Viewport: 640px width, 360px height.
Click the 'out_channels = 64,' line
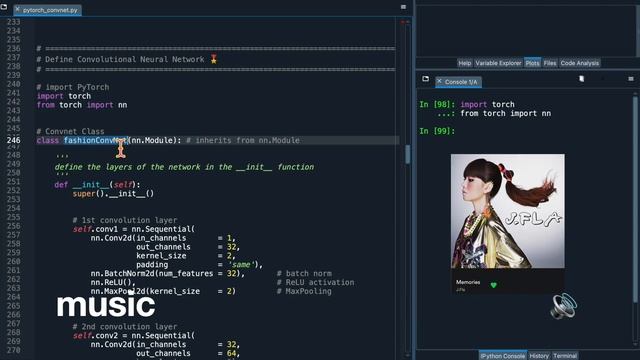click(x=188, y=353)
